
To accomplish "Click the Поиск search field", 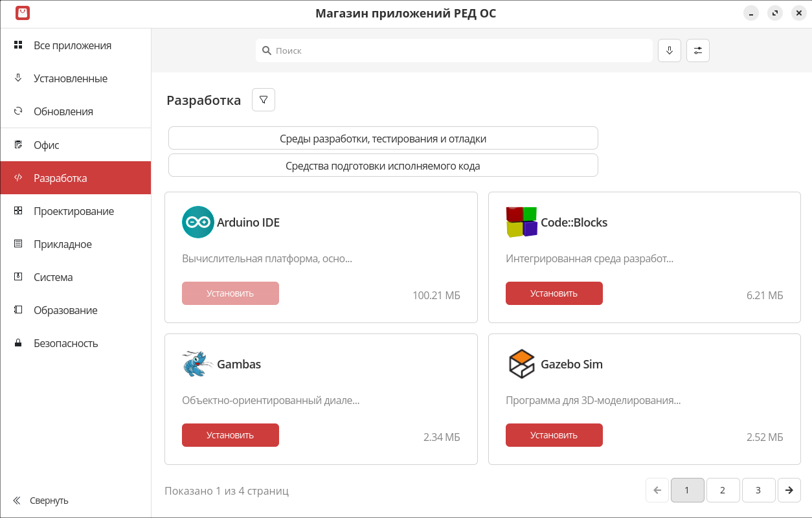I will point(453,51).
